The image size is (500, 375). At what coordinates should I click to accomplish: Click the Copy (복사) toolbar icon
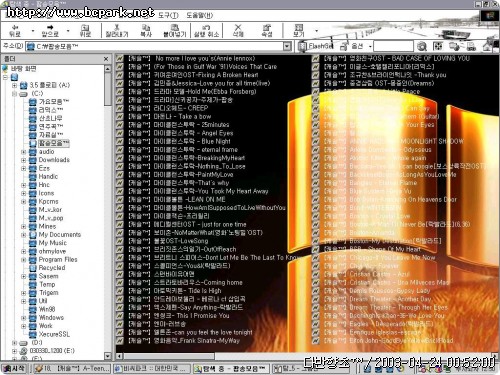point(146,30)
